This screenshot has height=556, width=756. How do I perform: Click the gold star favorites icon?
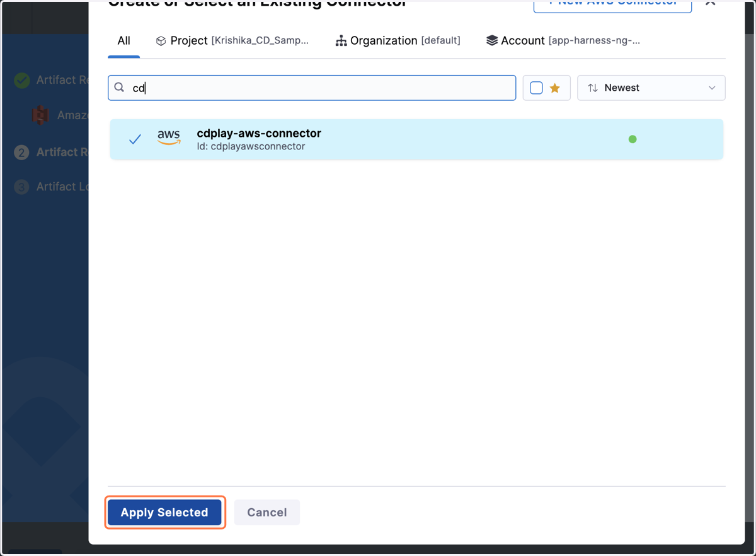coord(555,88)
